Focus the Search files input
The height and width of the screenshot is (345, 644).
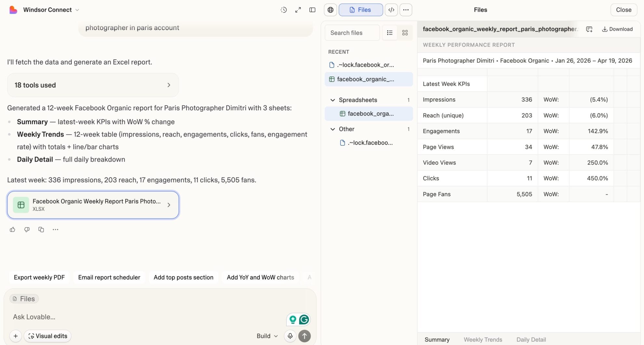pos(352,33)
